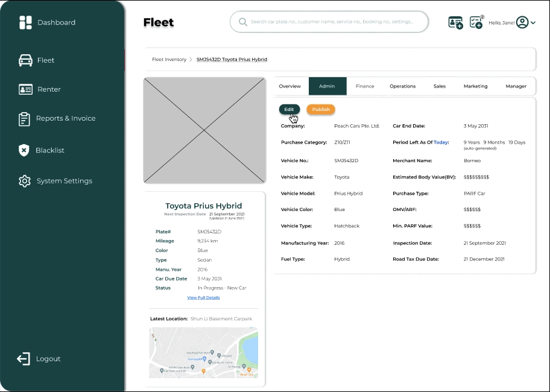Screen dimensions: 550x392
Task: Expand the user account dropdown chevron
Action: click(x=533, y=23)
